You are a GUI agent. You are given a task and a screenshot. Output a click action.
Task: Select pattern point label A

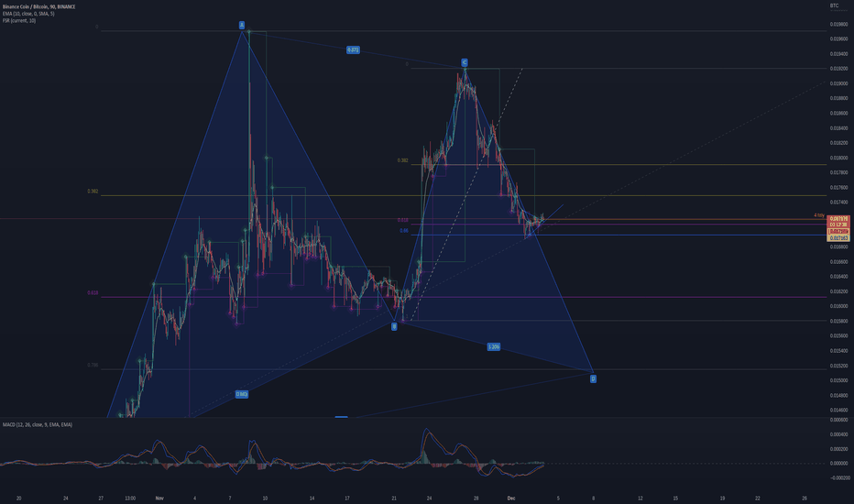pos(242,25)
